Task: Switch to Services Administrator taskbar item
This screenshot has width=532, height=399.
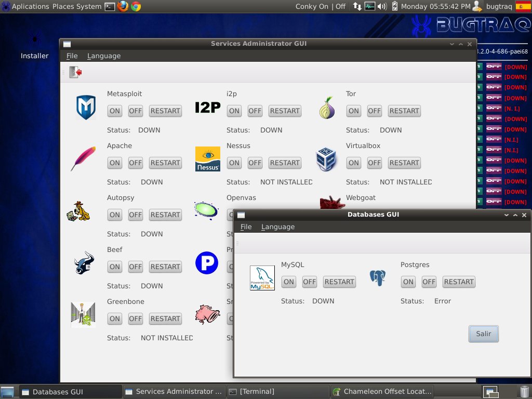Action: click(x=174, y=392)
